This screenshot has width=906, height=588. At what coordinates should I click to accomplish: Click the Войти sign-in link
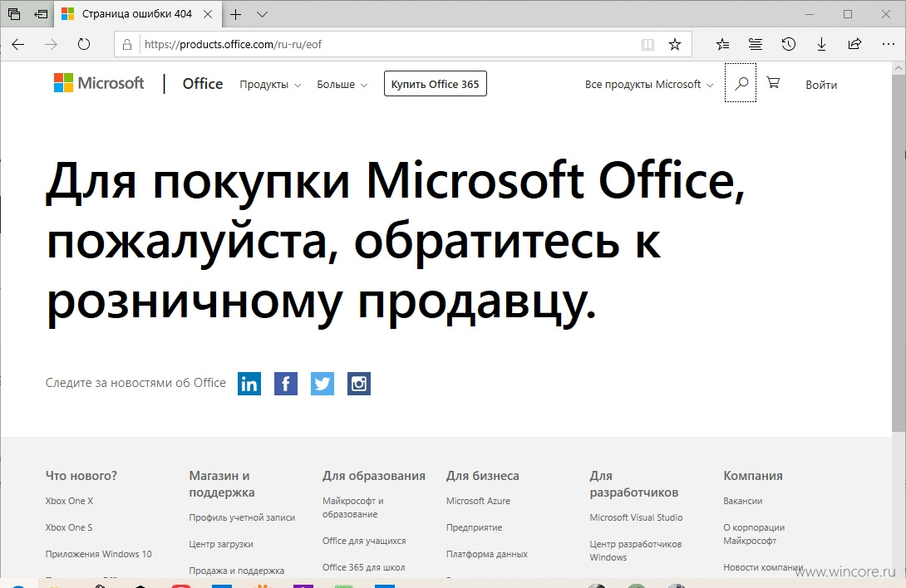(x=821, y=85)
